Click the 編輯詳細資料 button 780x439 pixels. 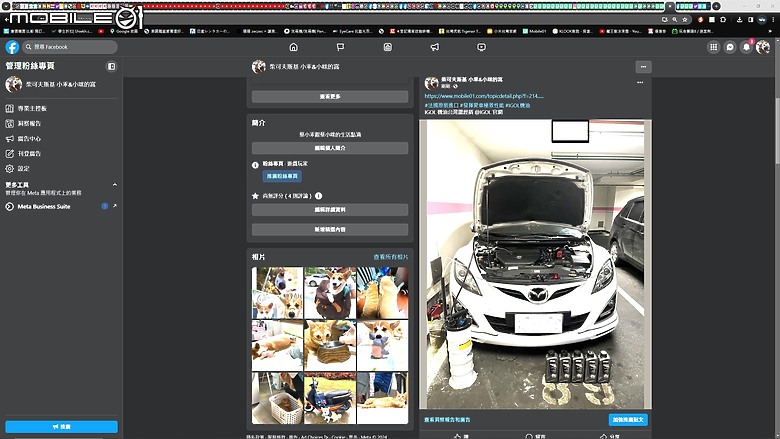[330, 210]
